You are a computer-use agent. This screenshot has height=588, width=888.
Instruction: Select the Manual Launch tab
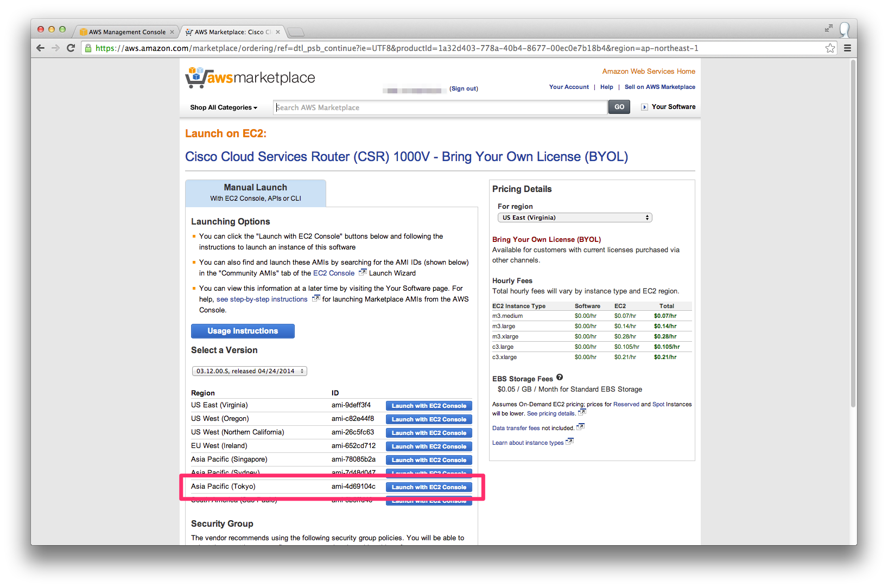(x=255, y=192)
